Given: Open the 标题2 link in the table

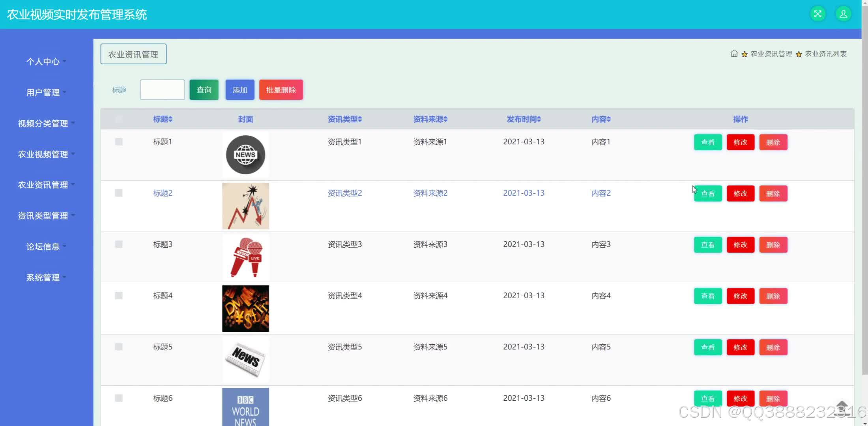Looking at the screenshot, I should (x=162, y=193).
